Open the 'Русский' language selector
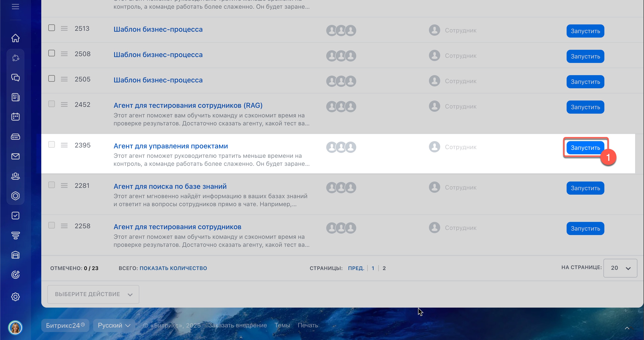Screen dimensions: 644x340 coord(114,325)
